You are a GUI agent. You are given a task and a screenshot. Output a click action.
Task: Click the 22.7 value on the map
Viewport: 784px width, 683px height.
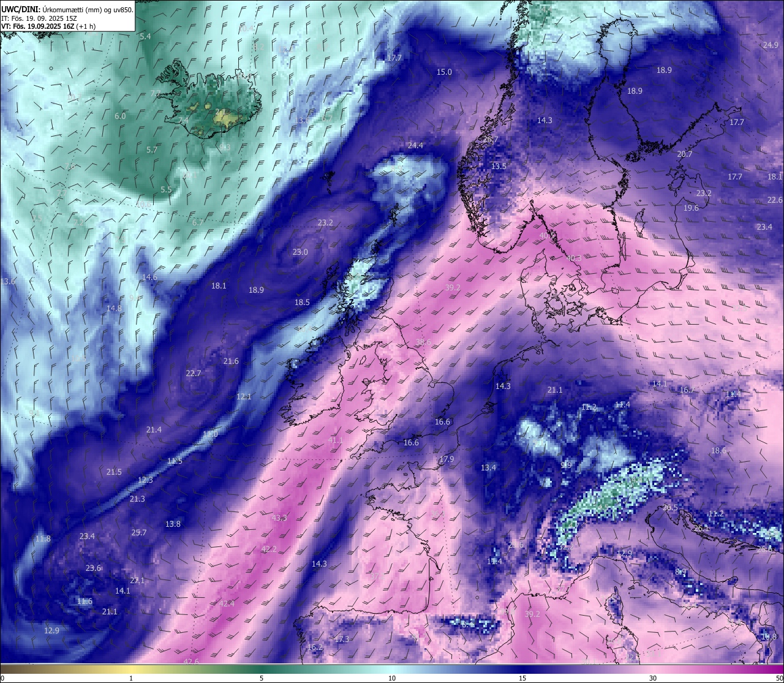pyautogui.click(x=194, y=374)
